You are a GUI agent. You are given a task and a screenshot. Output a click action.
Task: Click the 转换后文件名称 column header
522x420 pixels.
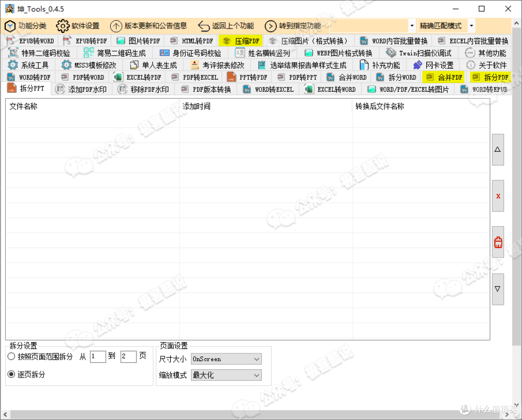coord(421,106)
